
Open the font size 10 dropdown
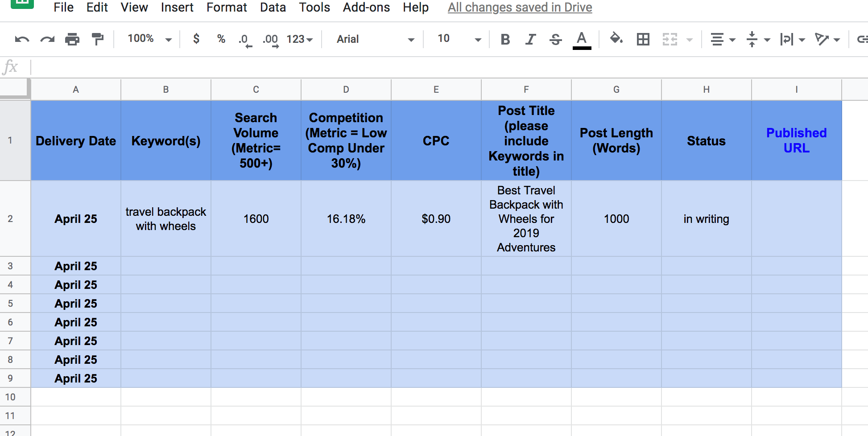click(x=459, y=39)
